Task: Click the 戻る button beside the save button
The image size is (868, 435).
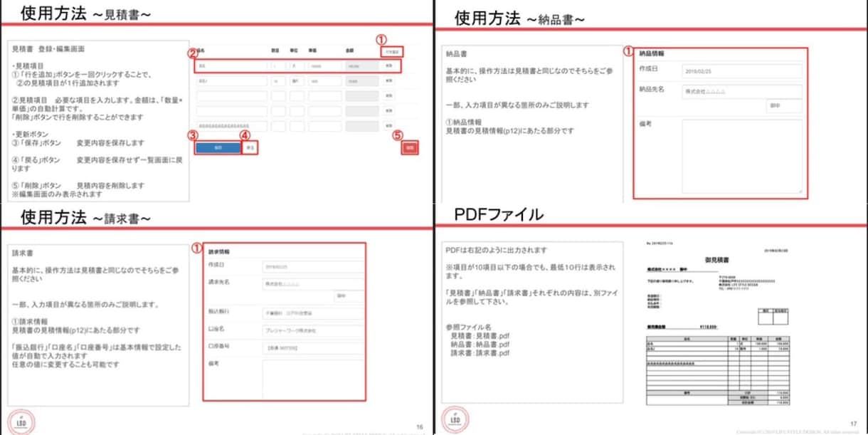Action: [250, 147]
